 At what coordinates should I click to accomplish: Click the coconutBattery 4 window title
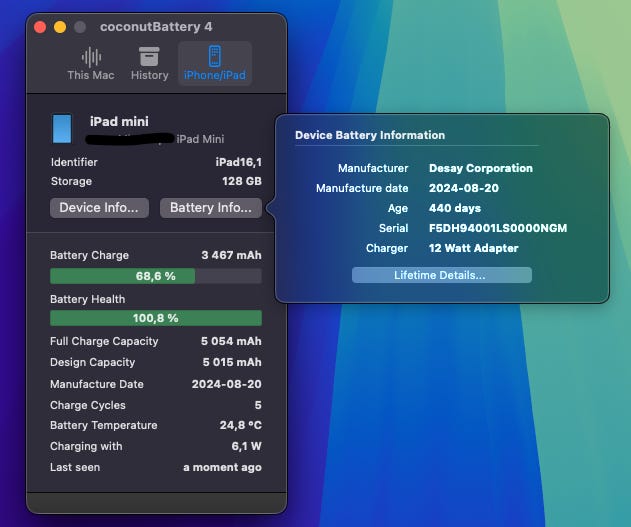point(156,27)
